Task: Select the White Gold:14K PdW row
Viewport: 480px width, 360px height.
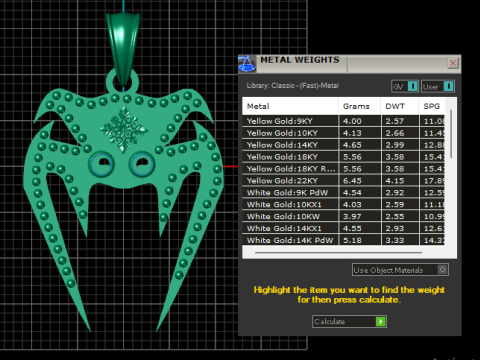Action: click(x=344, y=240)
